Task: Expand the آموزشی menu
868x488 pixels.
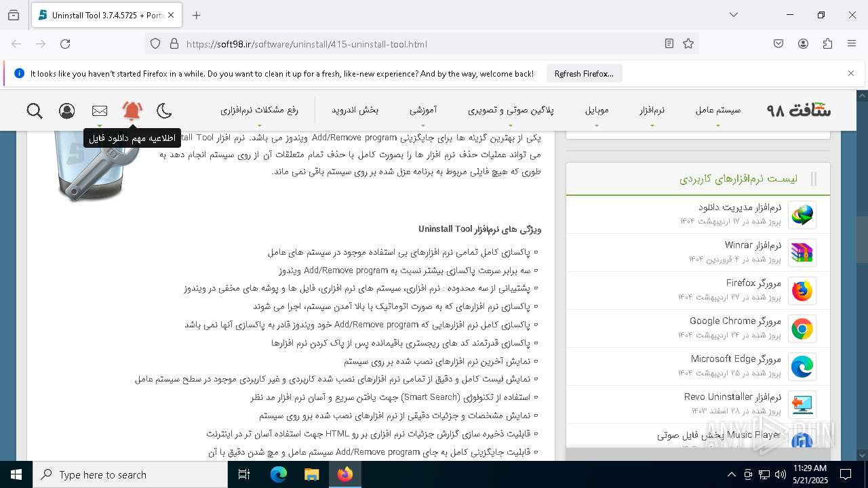Action: tap(423, 110)
